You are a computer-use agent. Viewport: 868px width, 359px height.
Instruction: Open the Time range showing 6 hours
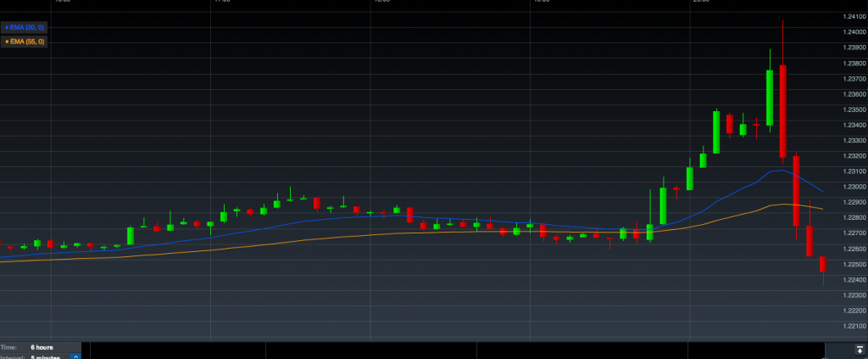(x=42, y=347)
